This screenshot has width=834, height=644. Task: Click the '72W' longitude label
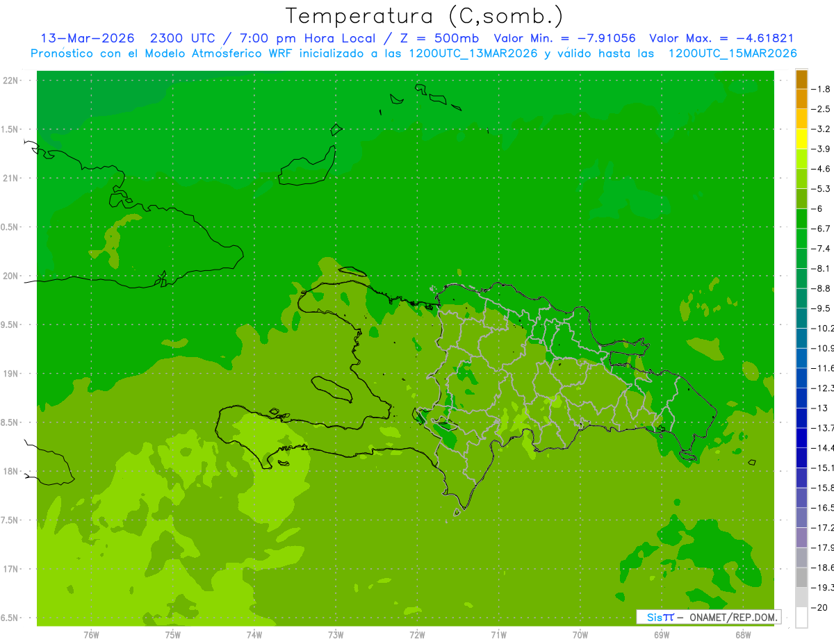pos(417,635)
